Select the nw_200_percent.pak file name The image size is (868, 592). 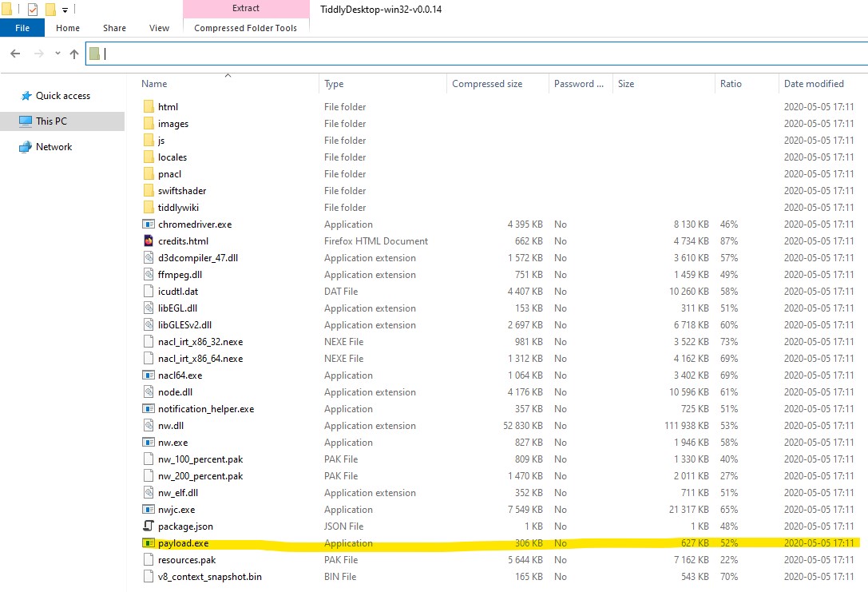click(200, 475)
